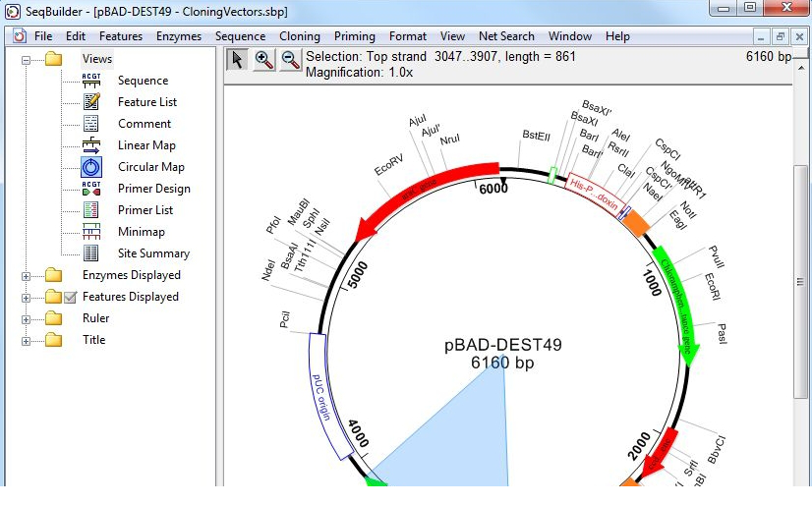
Task: Open the Comment view icon
Action: click(x=91, y=124)
